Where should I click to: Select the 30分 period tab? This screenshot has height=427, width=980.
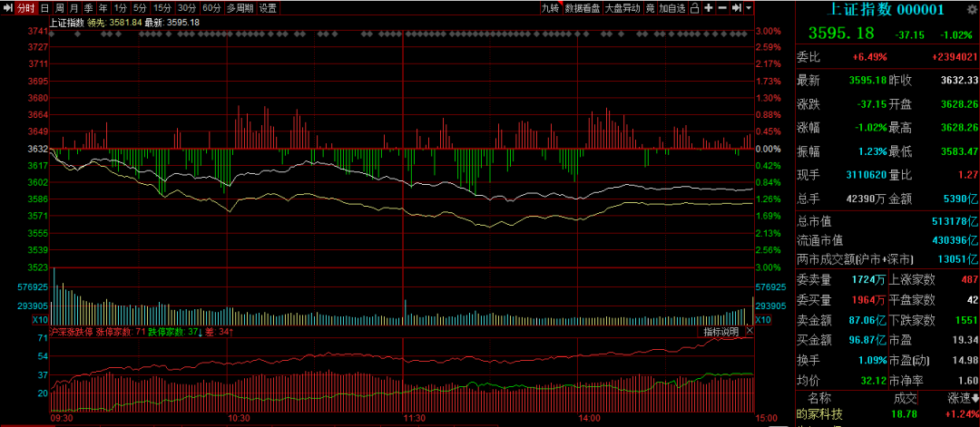pos(186,8)
